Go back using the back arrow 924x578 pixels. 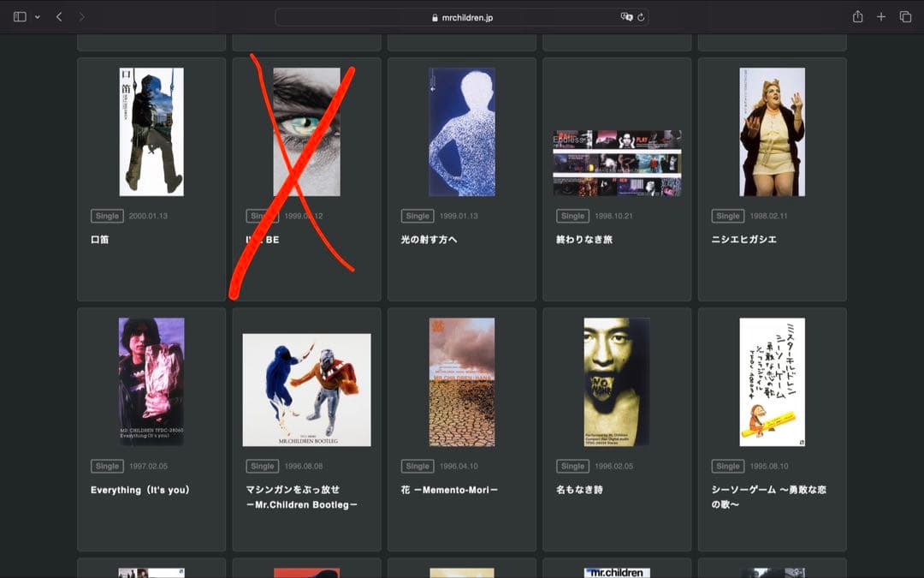(x=59, y=17)
